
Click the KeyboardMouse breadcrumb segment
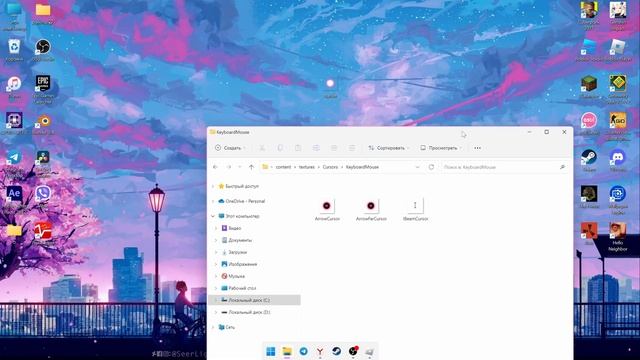362,167
